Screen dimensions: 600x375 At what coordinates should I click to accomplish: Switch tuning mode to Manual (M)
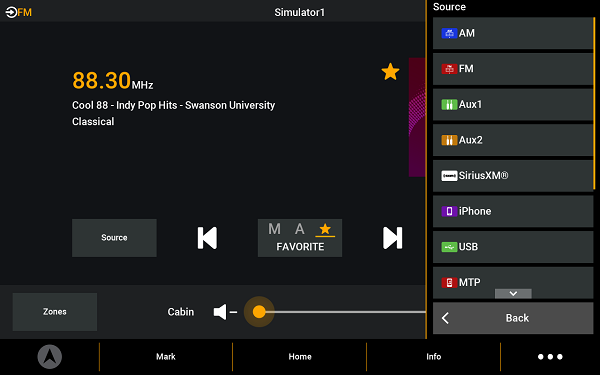pos(274,229)
